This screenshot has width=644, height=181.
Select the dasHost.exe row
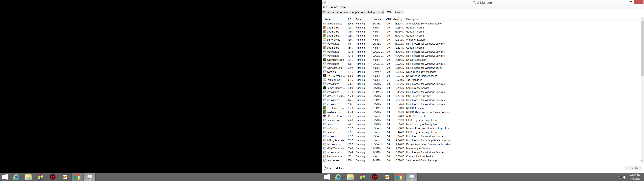point(388,144)
